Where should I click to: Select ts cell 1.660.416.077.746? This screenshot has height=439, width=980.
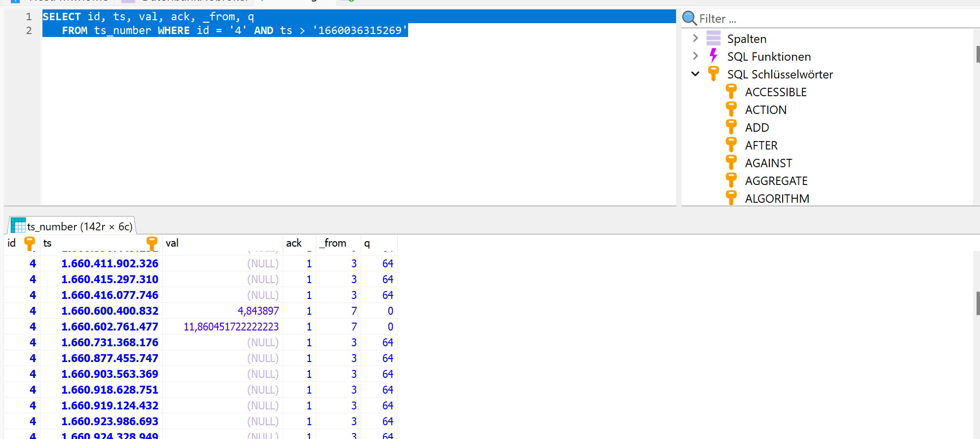(x=101, y=295)
